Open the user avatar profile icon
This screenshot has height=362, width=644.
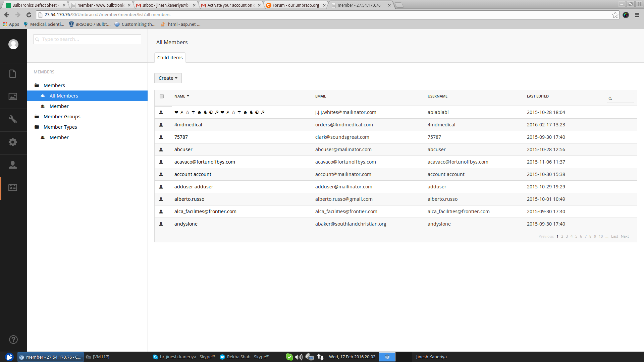(x=13, y=44)
